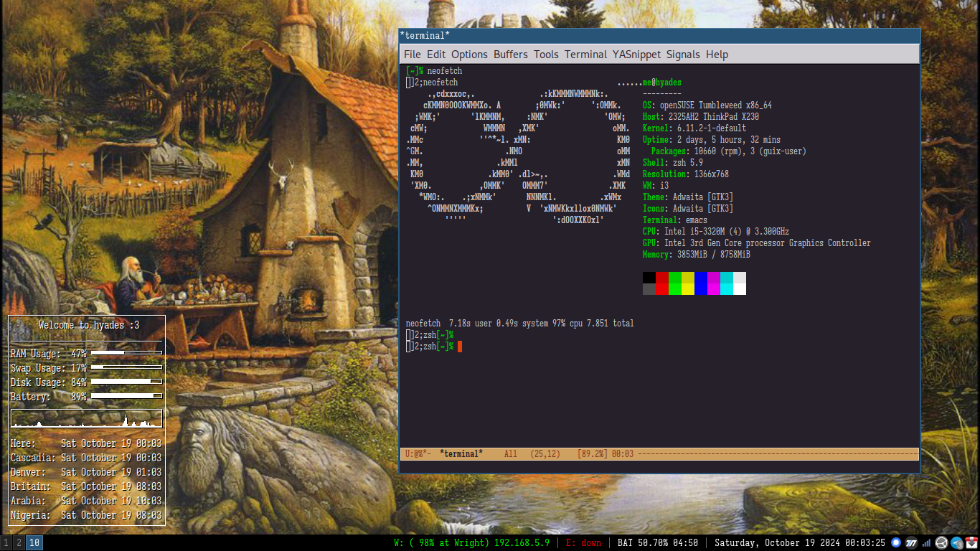Click the 'Packages: 10660 (rpm)' line
The height and width of the screenshot is (551, 980).
point(729,151)
